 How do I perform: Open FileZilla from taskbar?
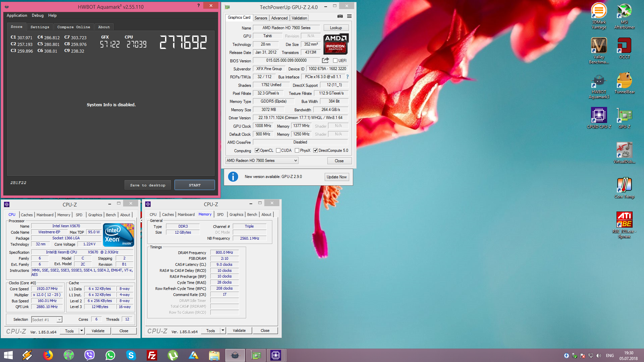(152, 355)
